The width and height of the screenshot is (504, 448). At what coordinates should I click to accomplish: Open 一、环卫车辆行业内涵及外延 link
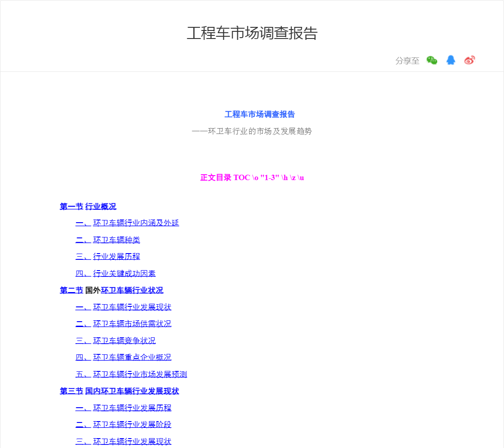click(127, 223)
